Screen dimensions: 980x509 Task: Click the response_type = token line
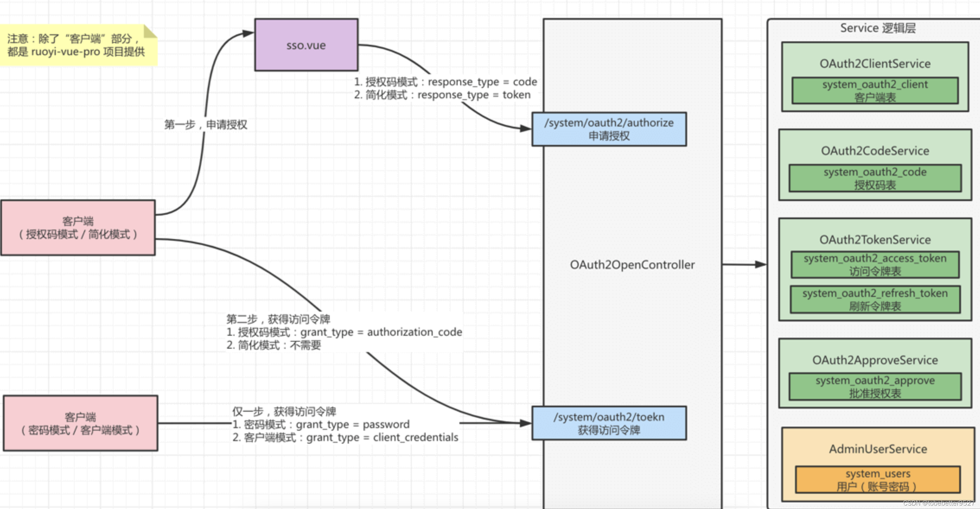[x=442, y=95]
